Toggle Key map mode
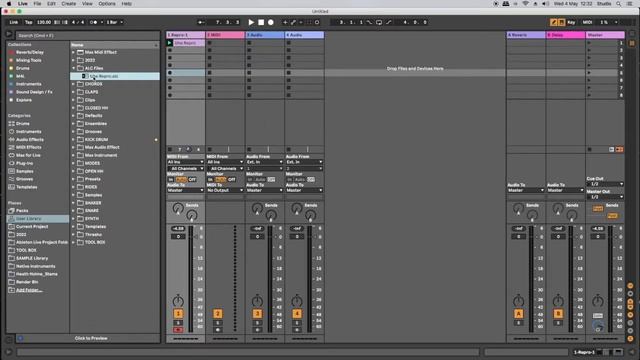Image resolution: width=640 pixels, height=360 pixels. pyautogui.click(x=571, y=22)
